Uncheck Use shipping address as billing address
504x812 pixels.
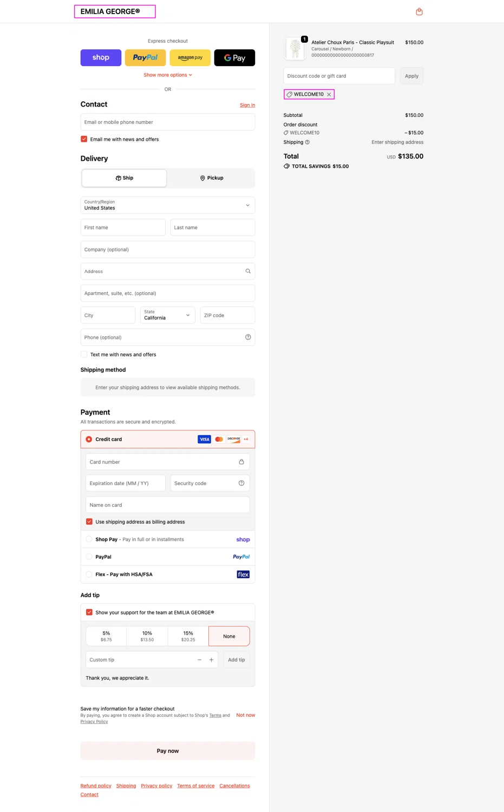click(x=89, y=522)
